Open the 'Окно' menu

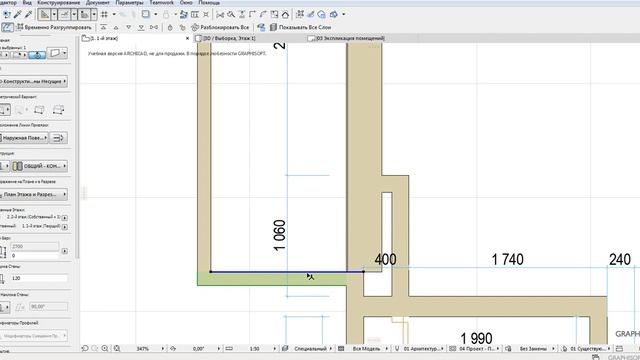coord(186,2)
